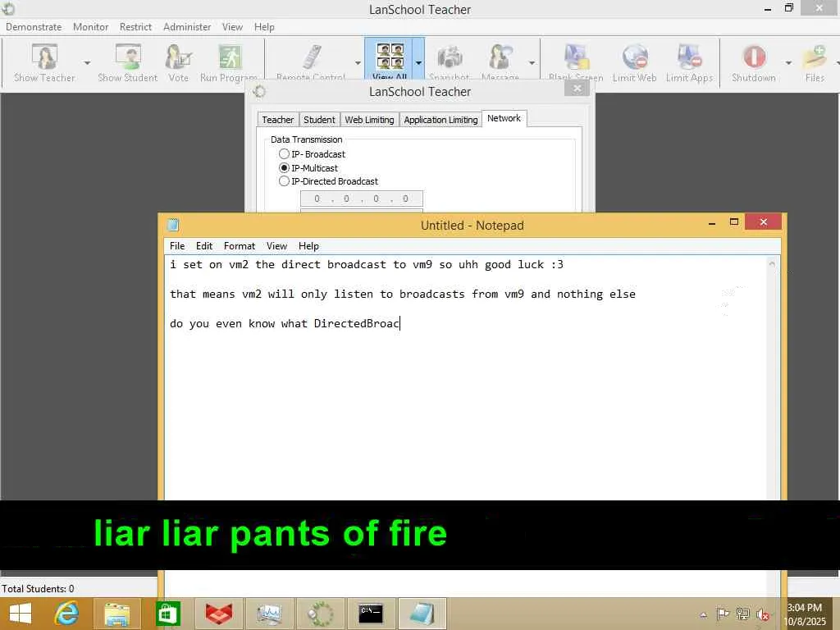Open the Notepad Edit menu
This screenshot has height=630, width=840.
204,246
